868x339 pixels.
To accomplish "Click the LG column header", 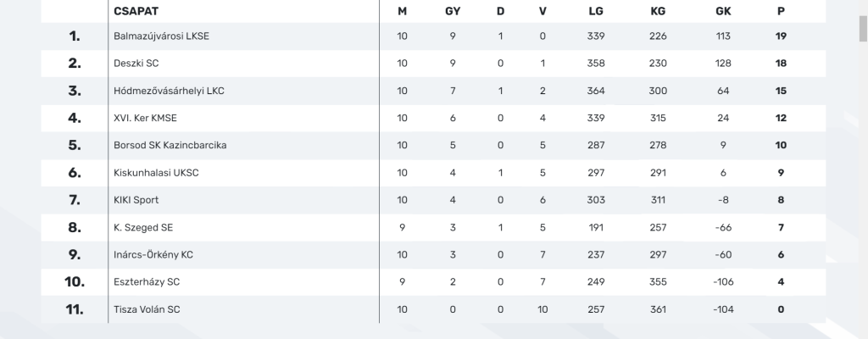I will tap(596, 11).
